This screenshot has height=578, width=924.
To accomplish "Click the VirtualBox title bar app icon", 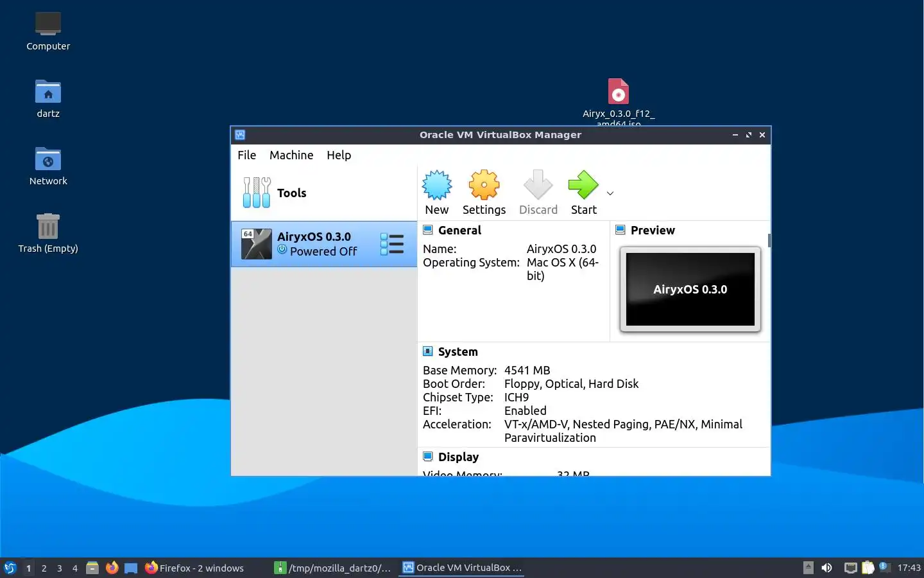I will tap(240, 135).
